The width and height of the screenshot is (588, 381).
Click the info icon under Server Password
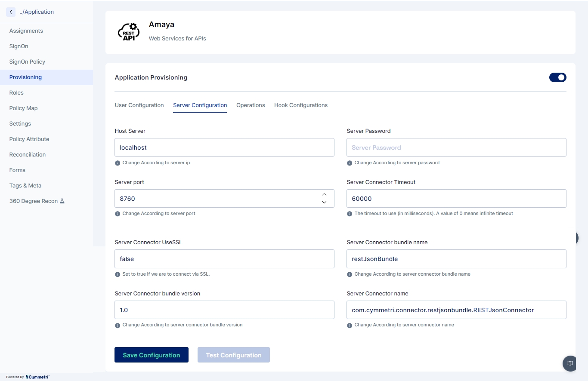click(x=350, y=163)
